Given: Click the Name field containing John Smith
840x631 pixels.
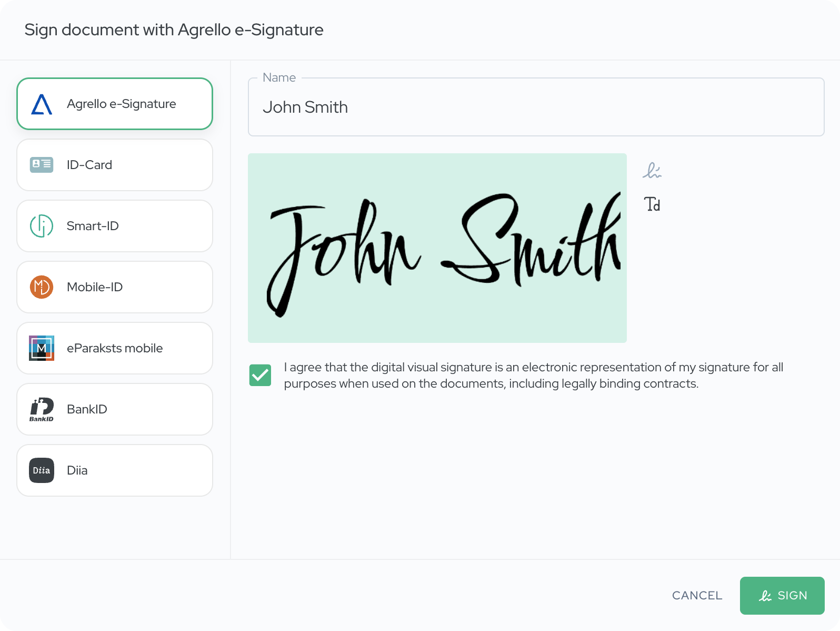Looking at the screenshot, I should click(536, 107).
